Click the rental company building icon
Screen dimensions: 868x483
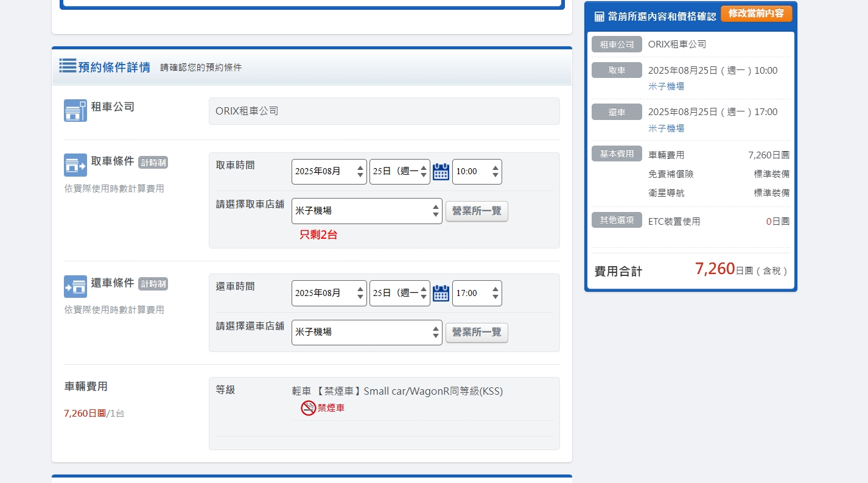click(x=75, y=111)
